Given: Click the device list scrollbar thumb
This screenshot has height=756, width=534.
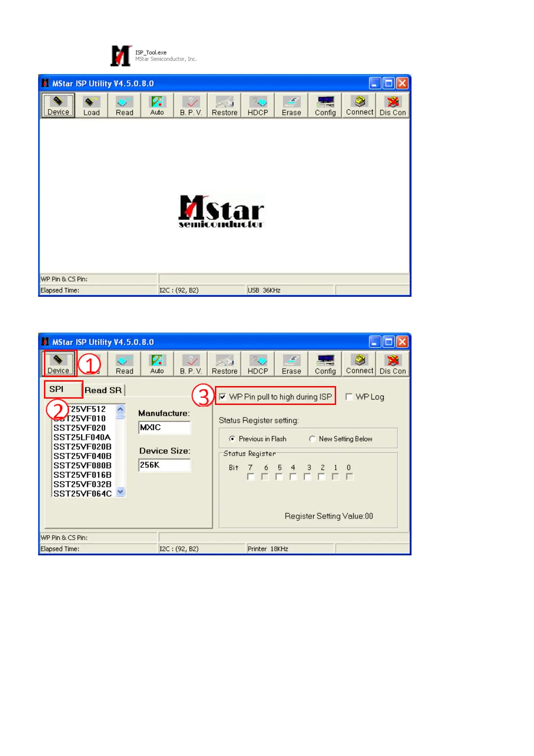Looking at the screenshot, I should coord(120,416).
